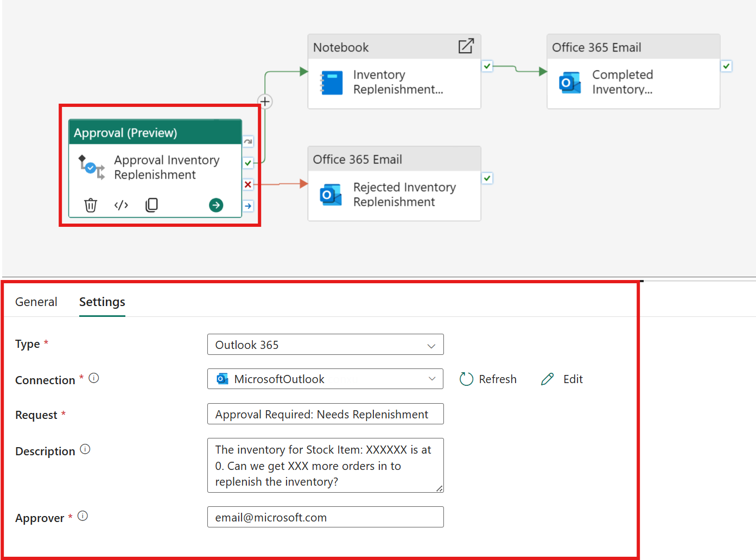Delete the Approval activity with trash icon
The height and width of the screenshot is (560, 756).
91,205
